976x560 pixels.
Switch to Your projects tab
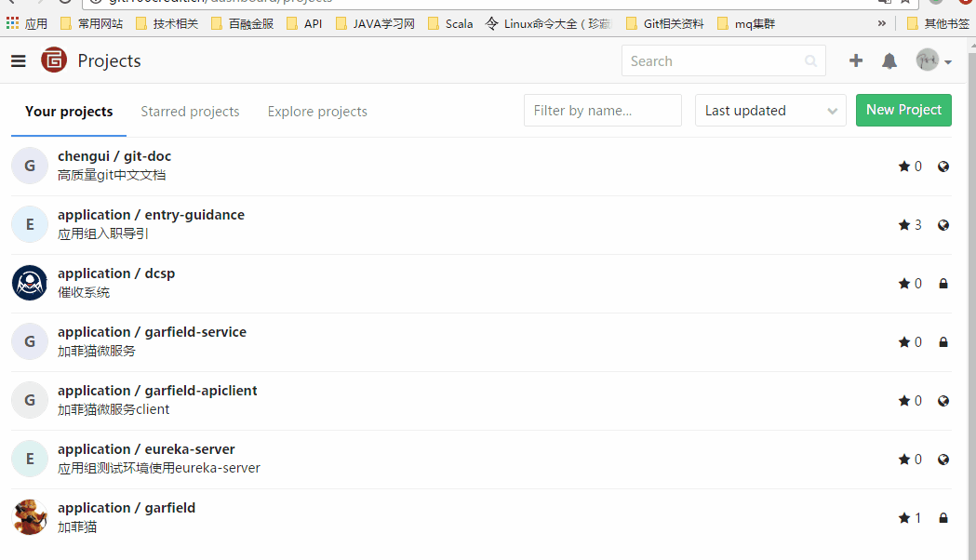point(69,112)
